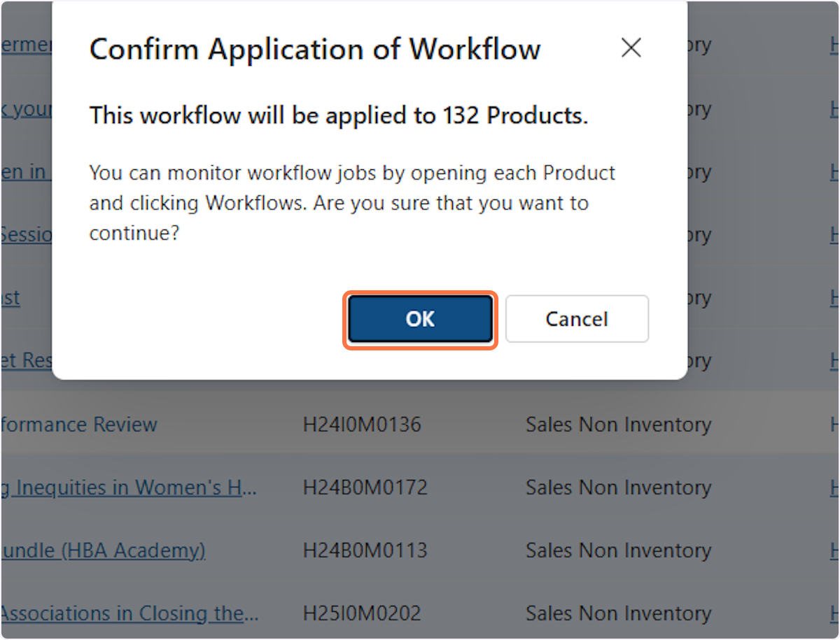The image size is (840, 640).
Task: Click Sales Non Inventory beside H24B0M0172
Action: [618, 488]
